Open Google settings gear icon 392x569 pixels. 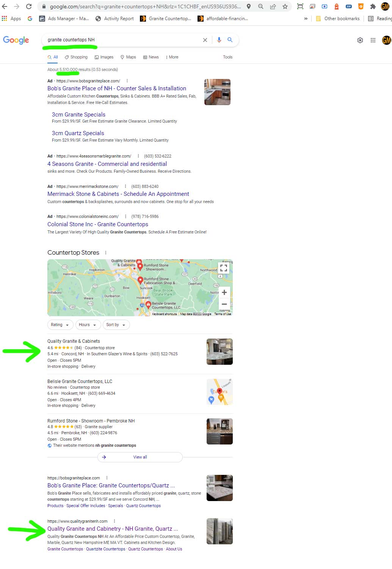360,40
